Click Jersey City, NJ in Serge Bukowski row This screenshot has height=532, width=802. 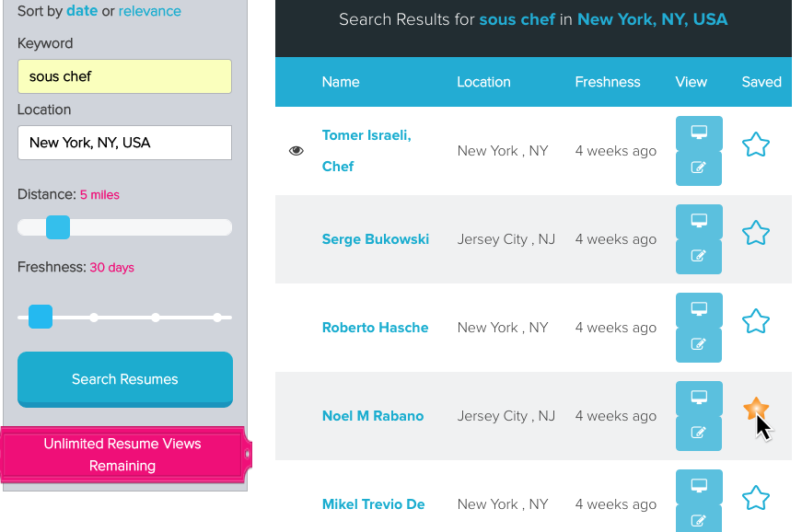506,239
